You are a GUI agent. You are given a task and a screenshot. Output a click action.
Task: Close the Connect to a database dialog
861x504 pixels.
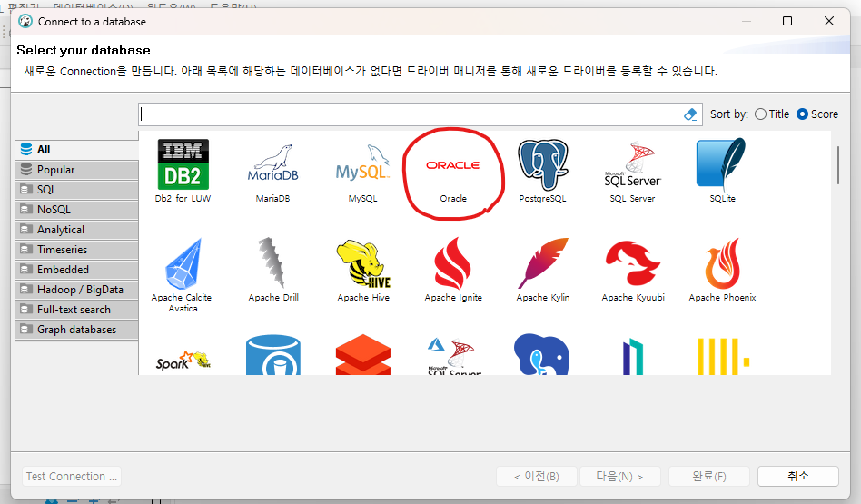click(829, 21)
